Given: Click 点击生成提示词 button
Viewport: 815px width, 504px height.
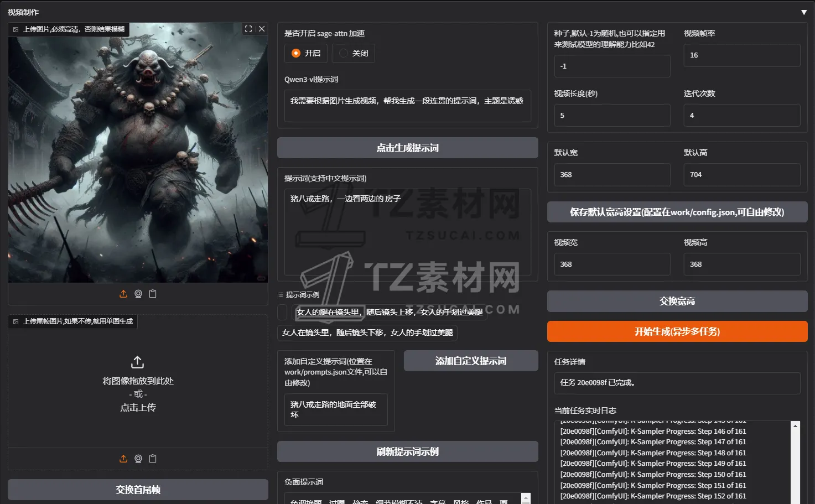Looking at the screenshot, I should click(x=408, y=148).
